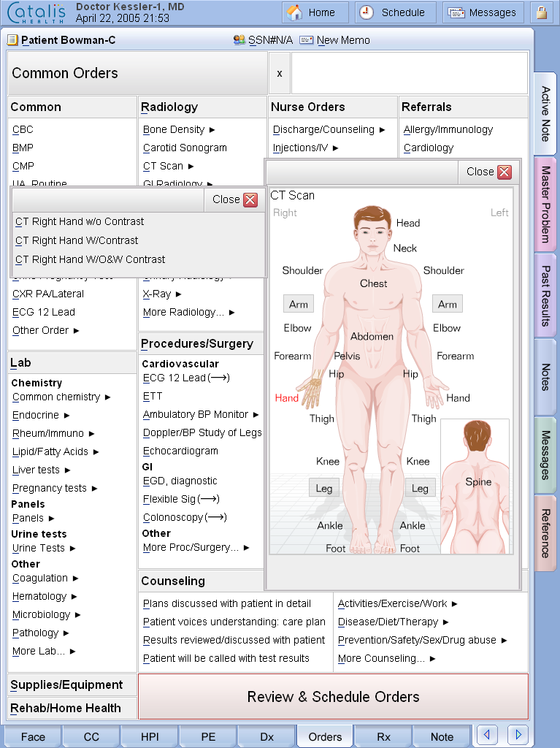The image size is (560, 748).
Task: Go to next page with right arrow
Action: coord(518,733)
